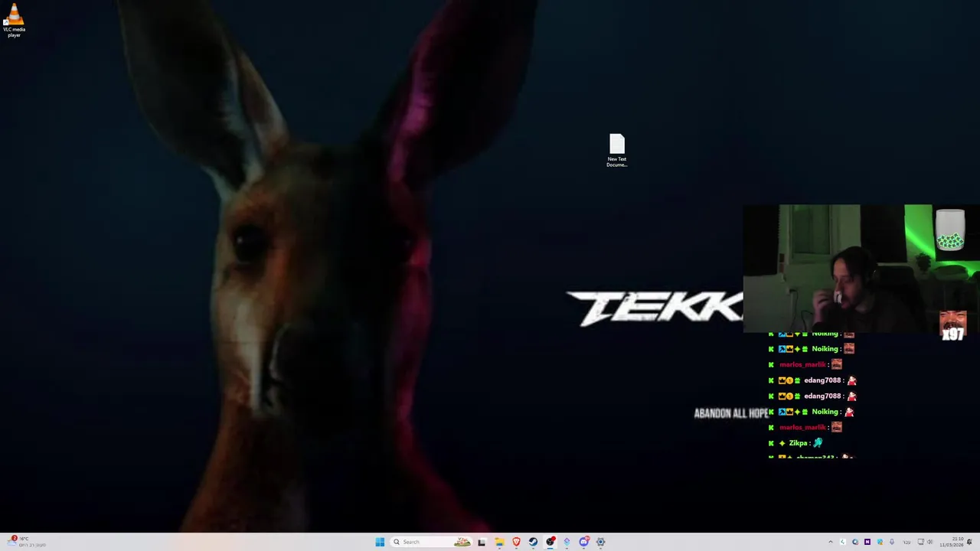980x551 pixels.
Task: Open volume speaker tray icon
Action: click(930, 542)
